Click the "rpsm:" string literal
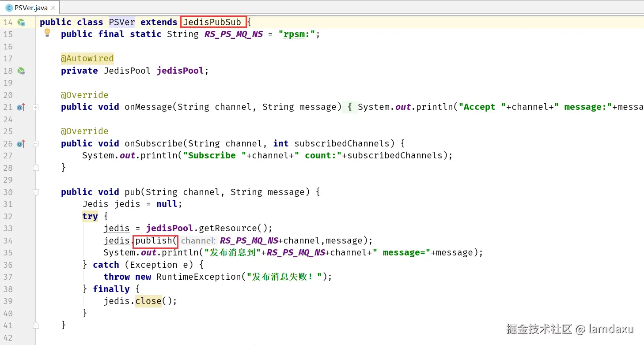Screen dimensions: 644x345 296,34
